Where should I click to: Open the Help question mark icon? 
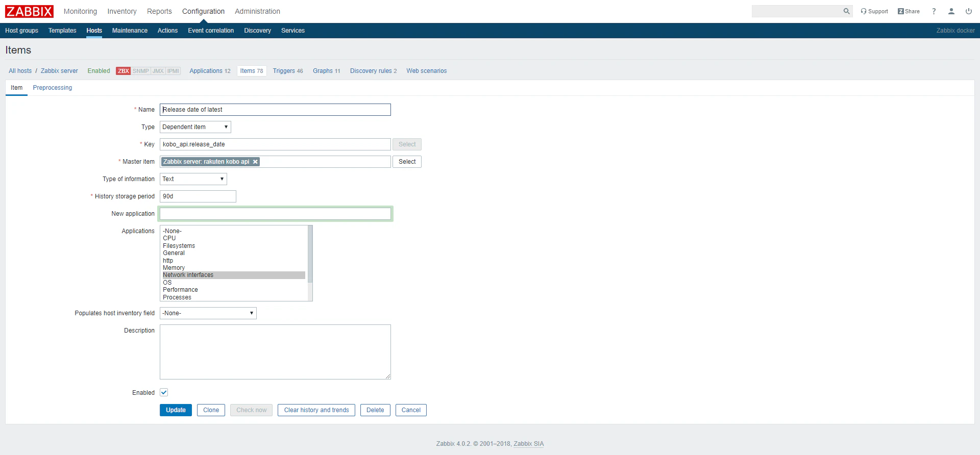tap(934, 11)
